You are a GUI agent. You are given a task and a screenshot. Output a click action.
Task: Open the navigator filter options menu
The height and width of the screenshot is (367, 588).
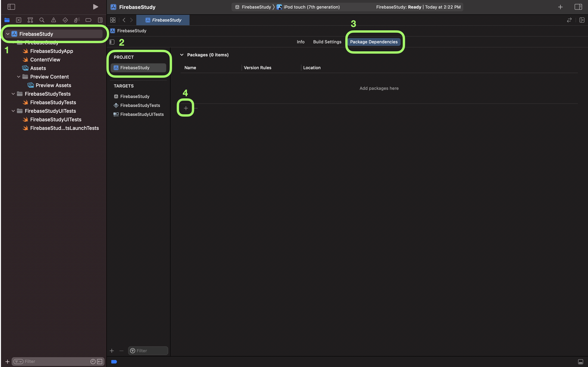coord(18,362)
